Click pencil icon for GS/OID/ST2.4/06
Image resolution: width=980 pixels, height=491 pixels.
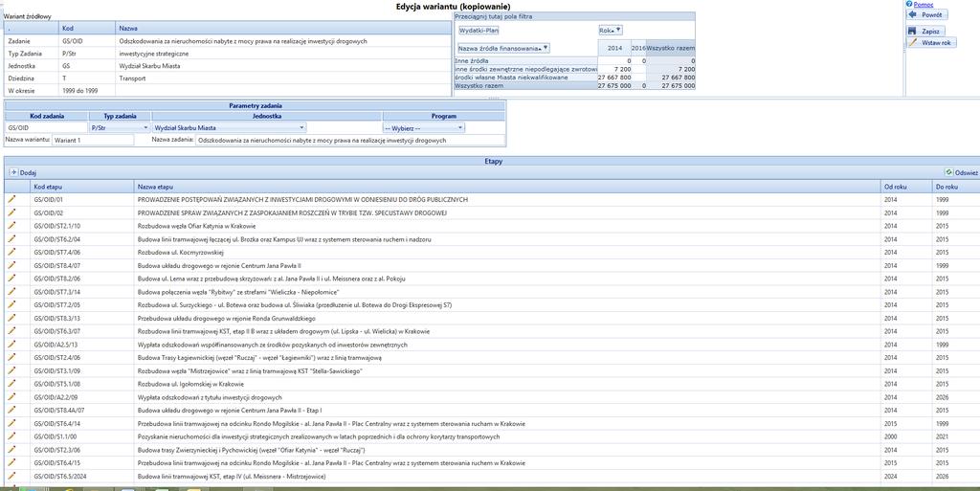[11, 357]
